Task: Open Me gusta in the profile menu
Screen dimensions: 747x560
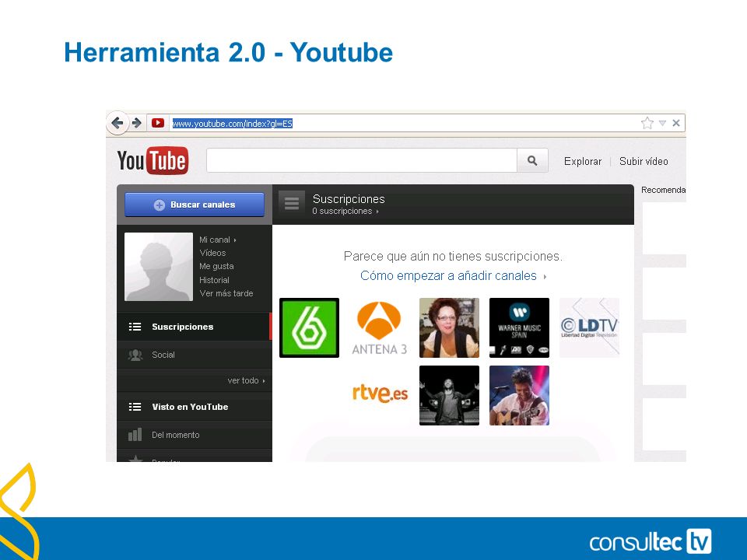Action: 216,266
